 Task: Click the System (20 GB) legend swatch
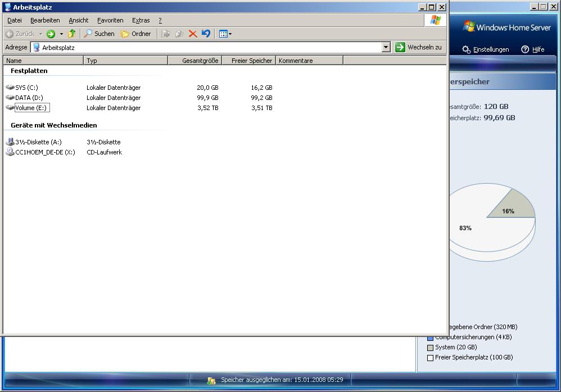pyautogui.click(x=431, y=348)
